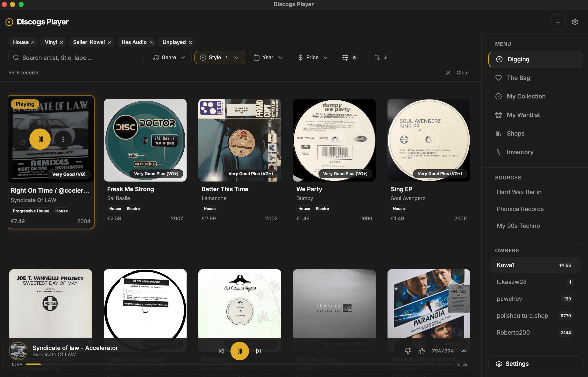Screen dimensions: 588x377
Task: Open the Genre dropdown
Action: 169,58
